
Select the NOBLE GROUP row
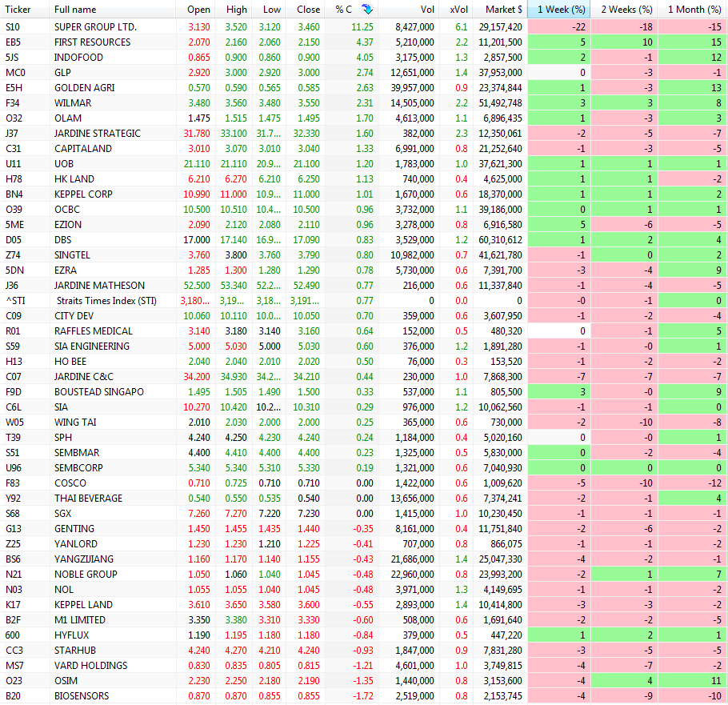point(86,575)
